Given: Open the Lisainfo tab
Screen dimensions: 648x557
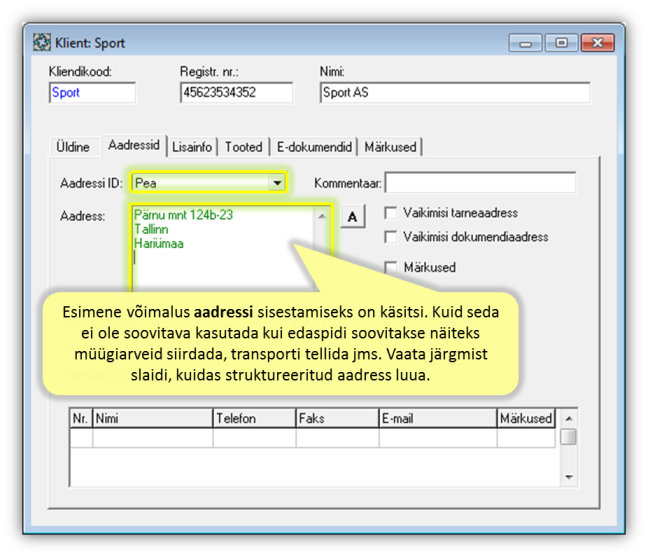Looking at the screenshot, I should pyautogui.click(x=192, y=147).
